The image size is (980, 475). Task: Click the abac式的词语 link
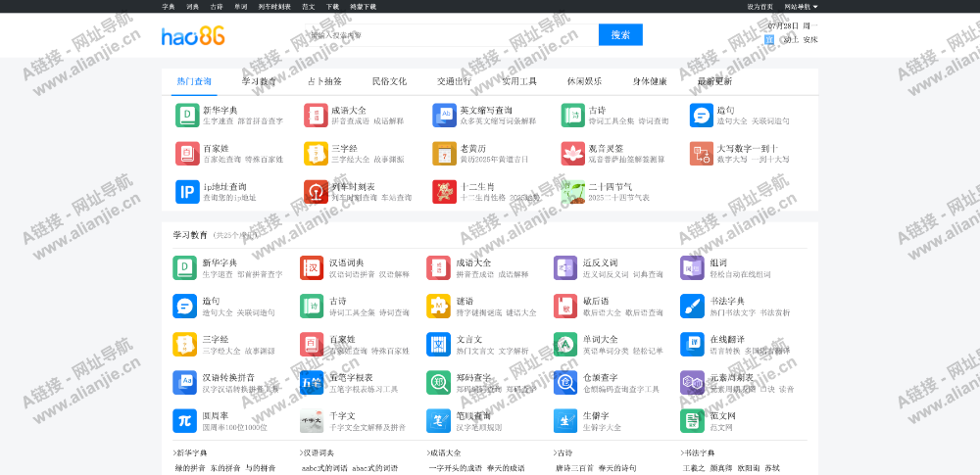click(375, 468)
